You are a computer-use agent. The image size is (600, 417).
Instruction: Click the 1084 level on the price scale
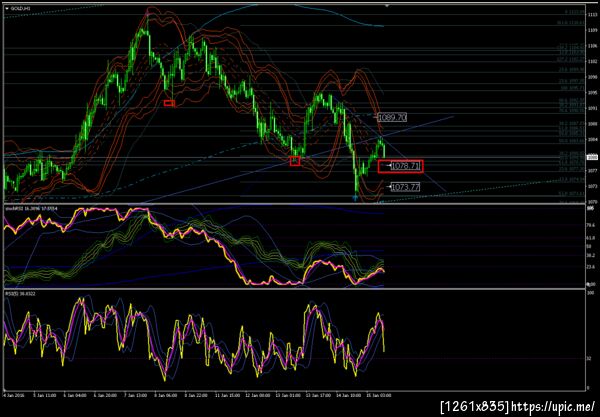point(592,139)
